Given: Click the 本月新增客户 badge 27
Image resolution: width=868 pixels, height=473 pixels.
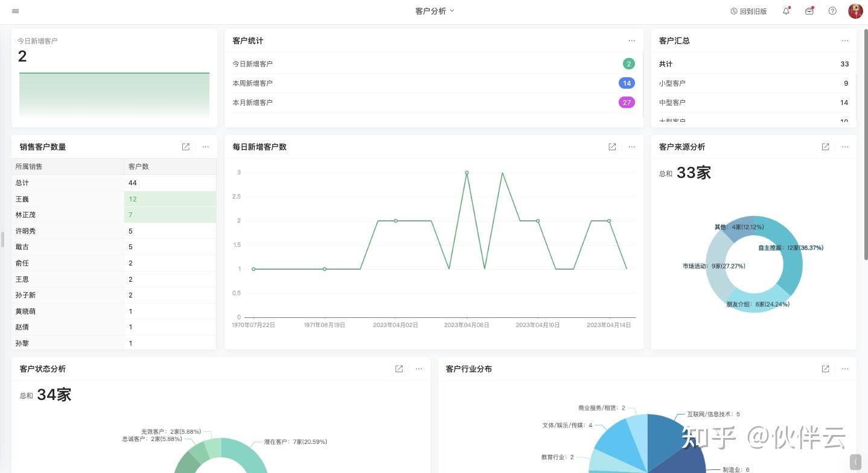Looking at the screenshot, I should (627, 103).
